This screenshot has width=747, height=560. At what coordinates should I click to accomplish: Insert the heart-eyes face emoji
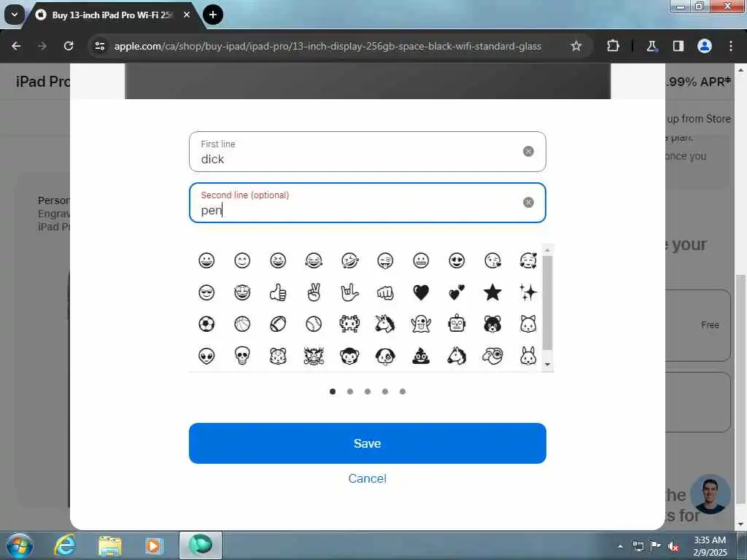pyautogui.click(x=457, y=260)
